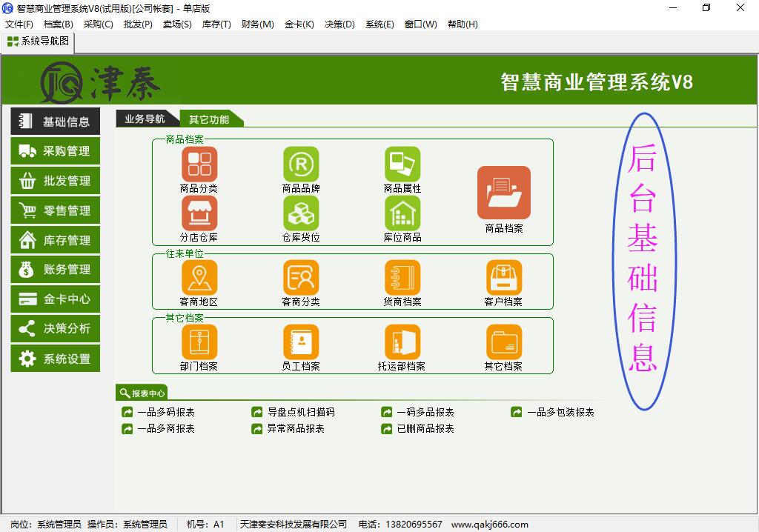
Task: Open 系统设置 in sidebar
Action: pos(56,359)
